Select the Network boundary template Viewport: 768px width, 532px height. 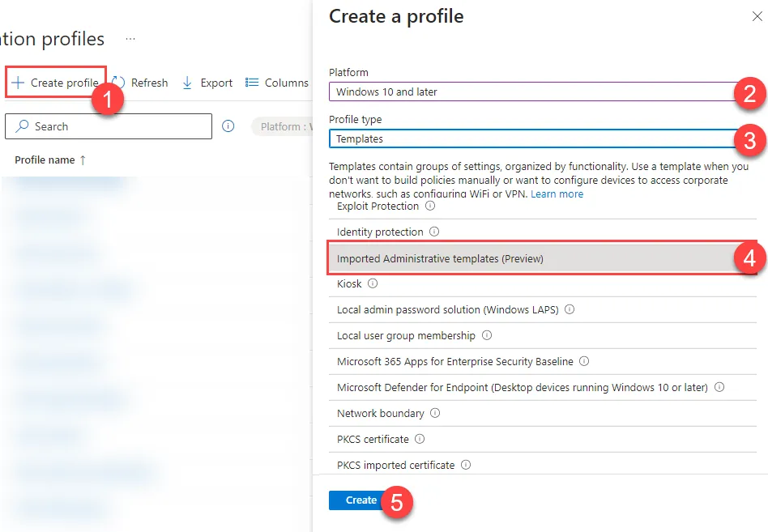[543, 414]
